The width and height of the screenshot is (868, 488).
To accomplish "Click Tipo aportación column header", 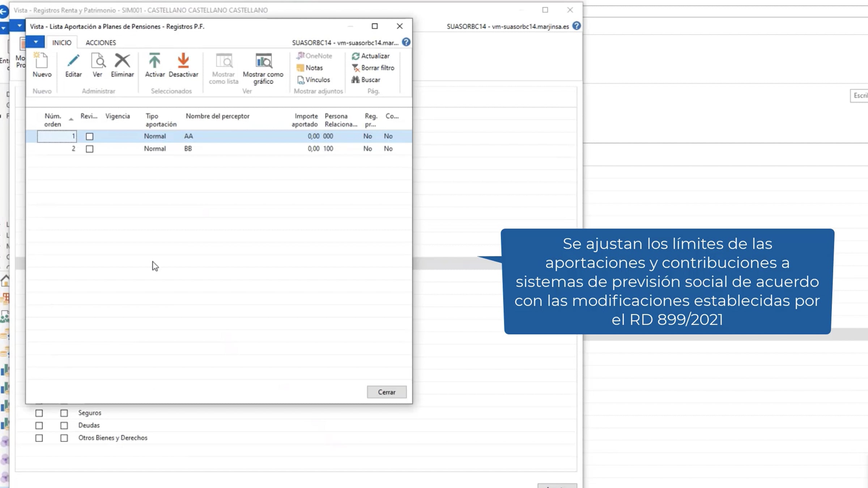I will [x=161, y=120].
